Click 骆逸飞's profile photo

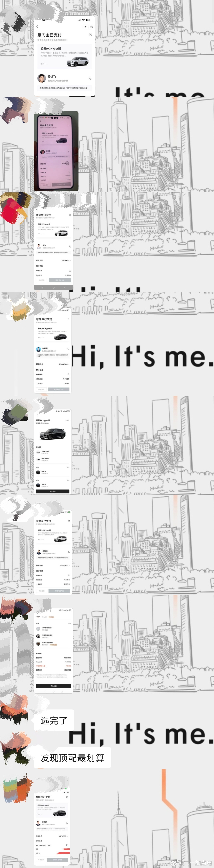click(x=42, y=78)
